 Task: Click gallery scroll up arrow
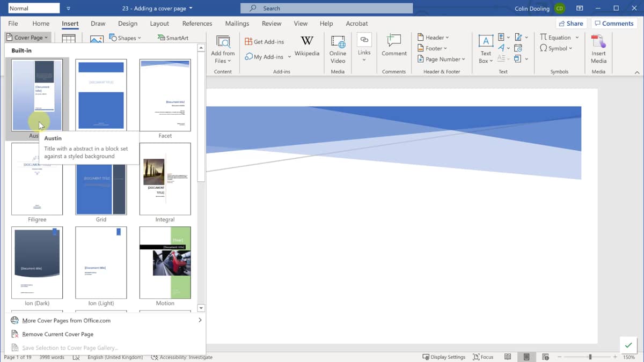[x=201, y=48]
